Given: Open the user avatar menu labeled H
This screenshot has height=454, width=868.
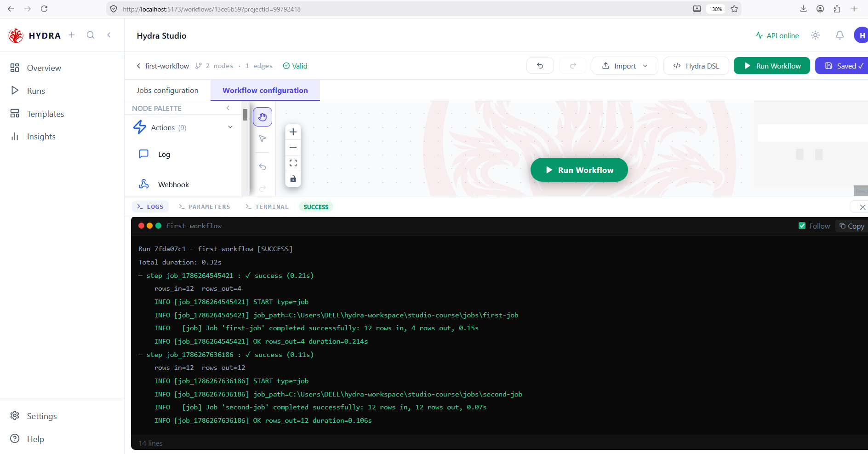Looking at the screenshot, I should pyautogui.click(x=861, y=35).
